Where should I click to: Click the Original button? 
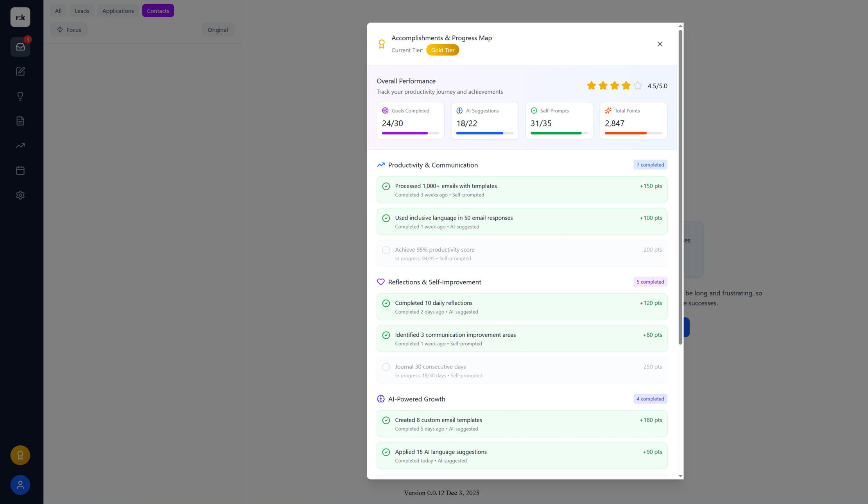(x=217, y=30)
